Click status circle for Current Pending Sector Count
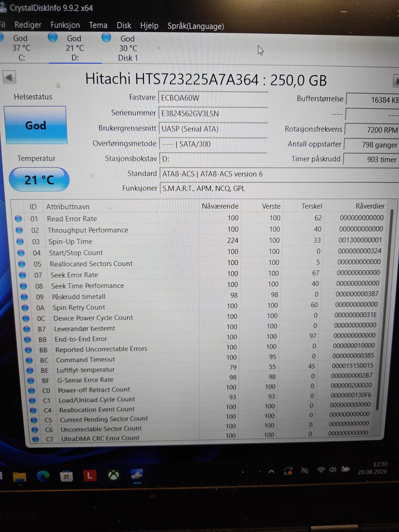Image resolution: width=399 pixels, height=532 pixels. coord(34,419)
